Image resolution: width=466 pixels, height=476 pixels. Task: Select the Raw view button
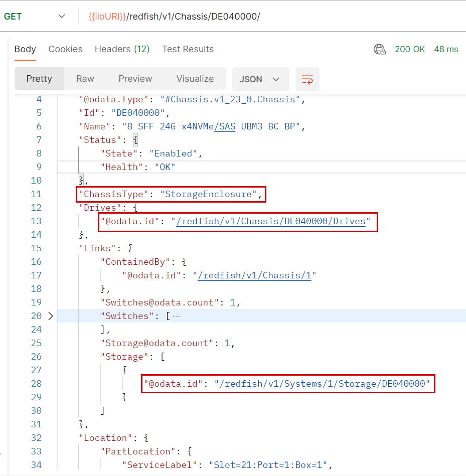85,79
